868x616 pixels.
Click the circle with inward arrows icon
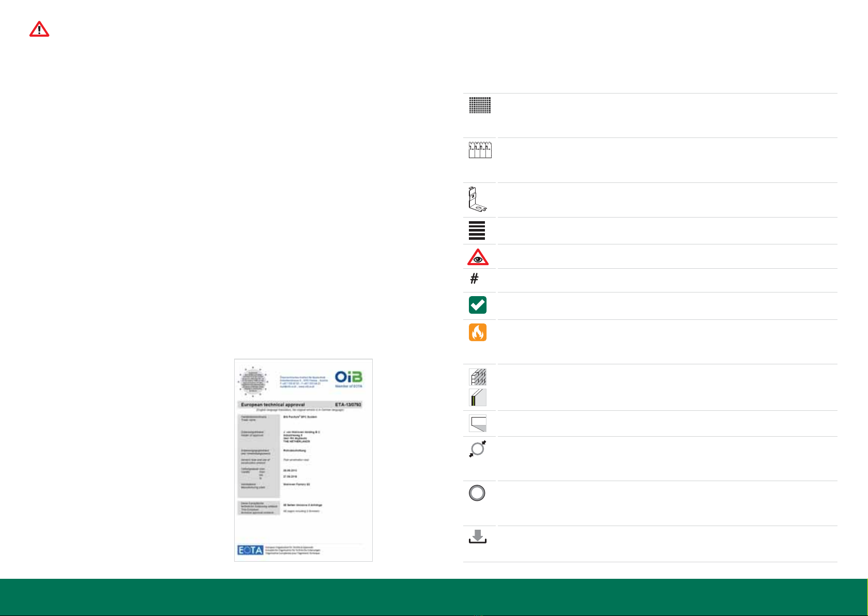pos(478,449)
